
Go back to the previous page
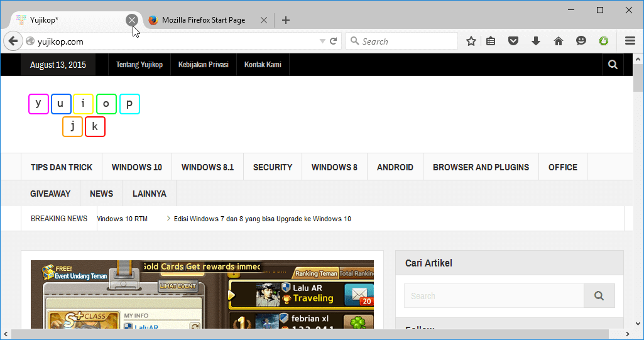pos(13,41)
